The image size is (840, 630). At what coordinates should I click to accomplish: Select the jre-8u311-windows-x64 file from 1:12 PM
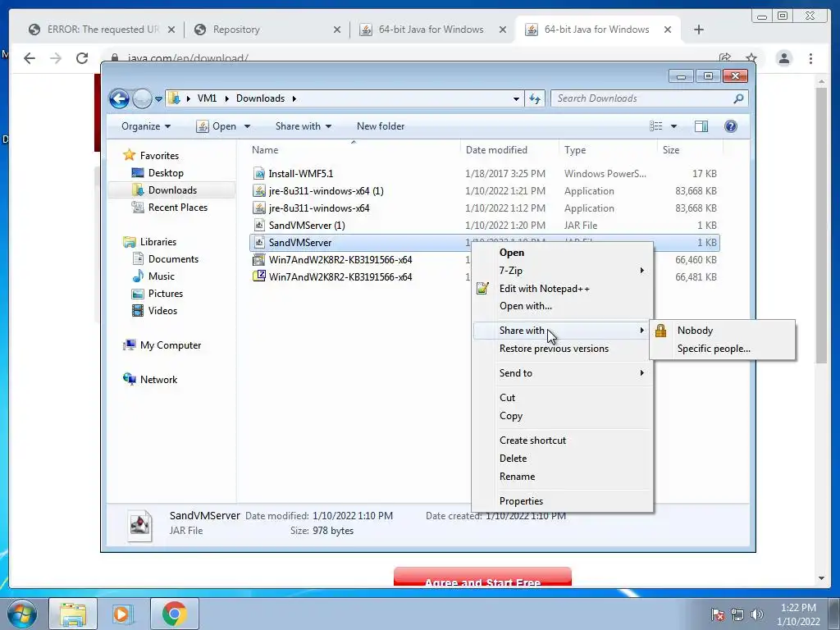pyautogui.click(x=319, y=208)
